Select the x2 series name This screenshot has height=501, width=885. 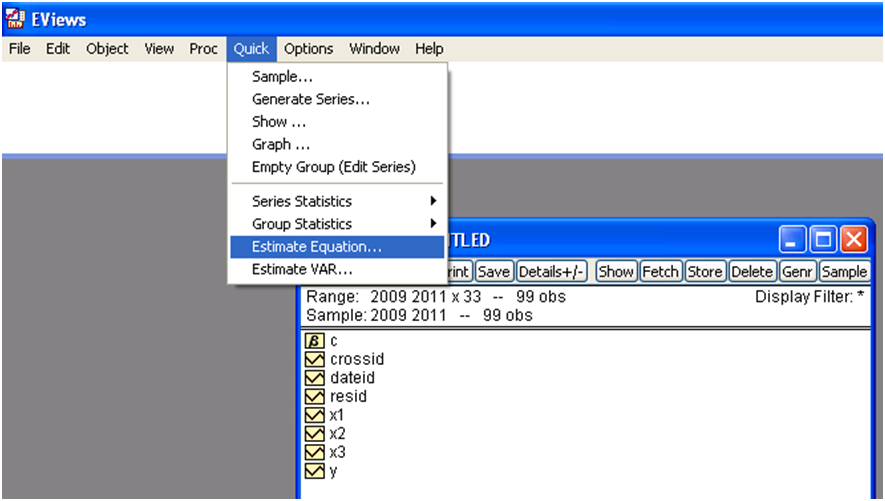click(337, 434)
